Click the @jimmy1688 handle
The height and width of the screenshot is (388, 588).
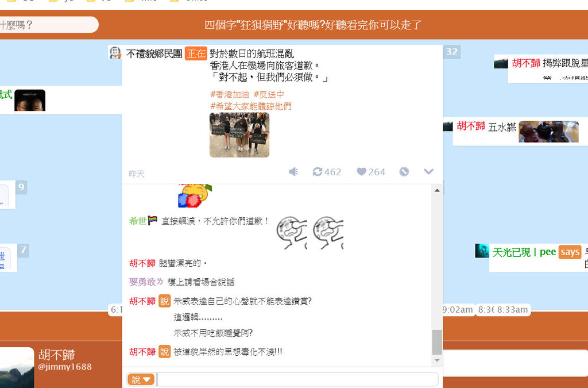[x=65, y=367]
